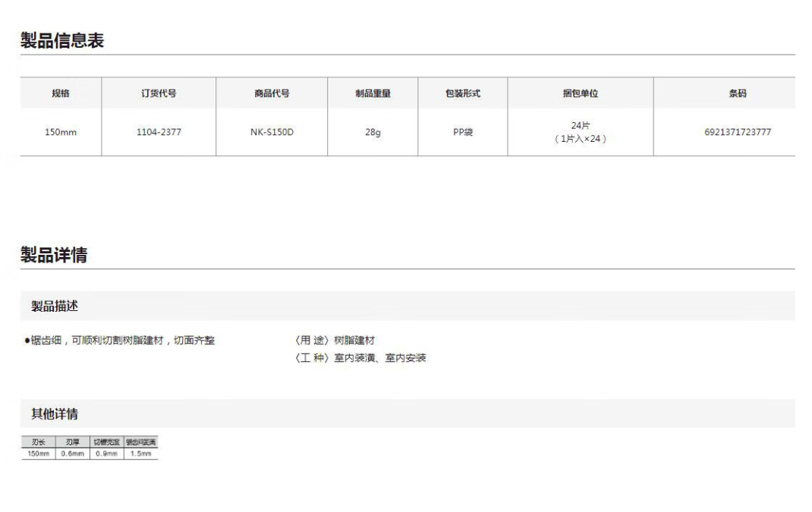Select the PP袋 packaging cell
This screenshot has height=512, width=812.
pos(463,132)
